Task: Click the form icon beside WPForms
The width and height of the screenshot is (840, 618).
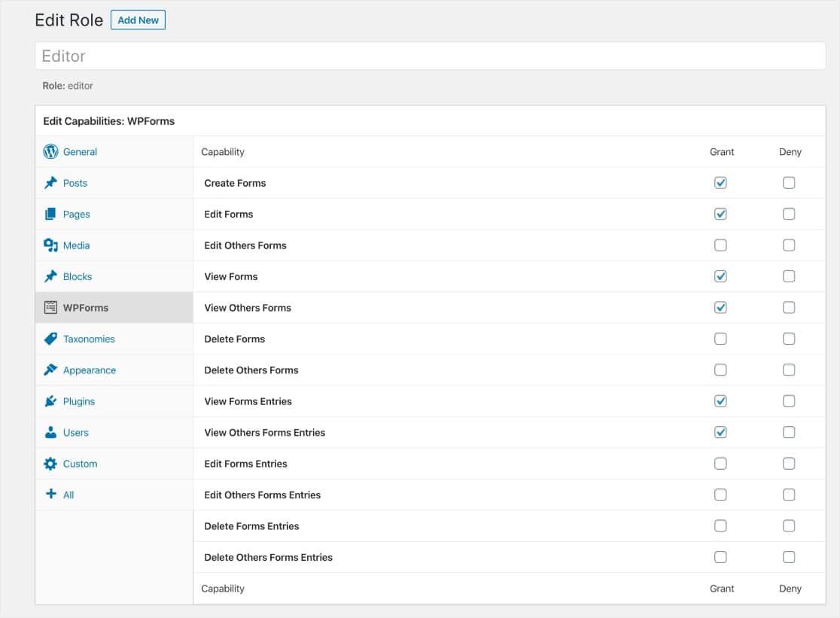Action: pyautogui.click(x=50, y=307)
